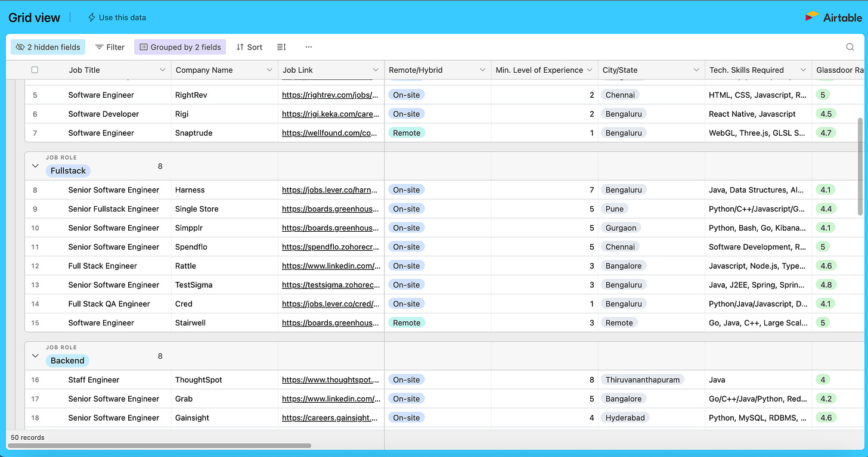
Task: Open the City/State column dropdown
Action: click(x=696, y=70)
